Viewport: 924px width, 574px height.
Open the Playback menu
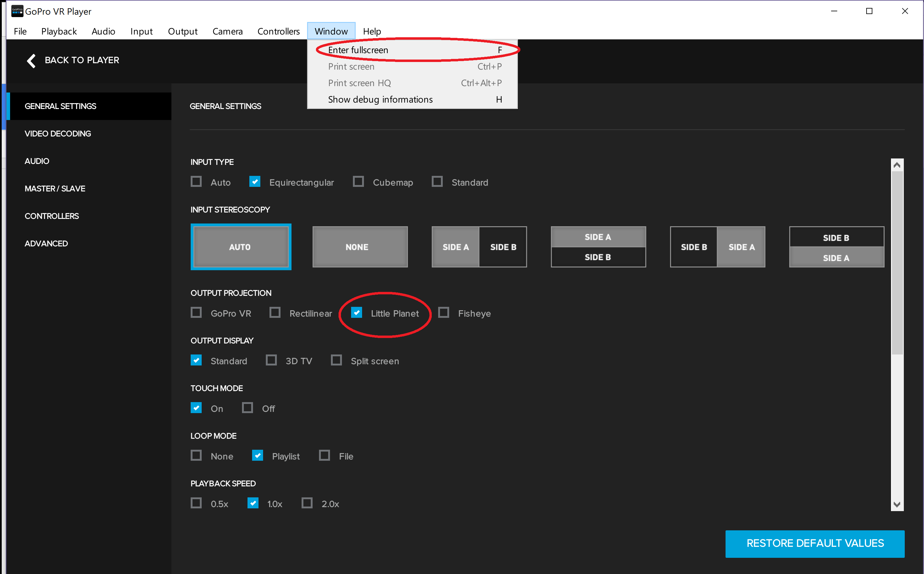(59, 31)
